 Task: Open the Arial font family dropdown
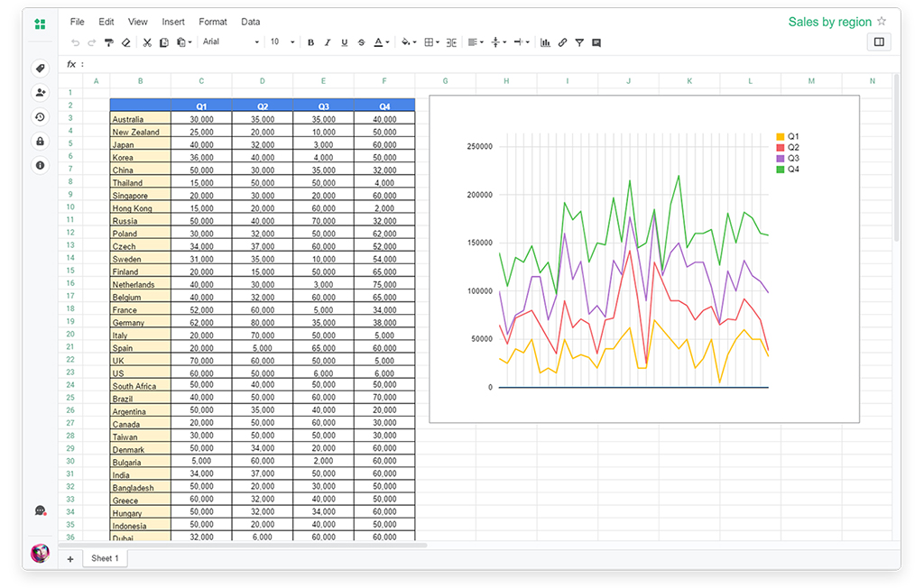coord(231,42)
